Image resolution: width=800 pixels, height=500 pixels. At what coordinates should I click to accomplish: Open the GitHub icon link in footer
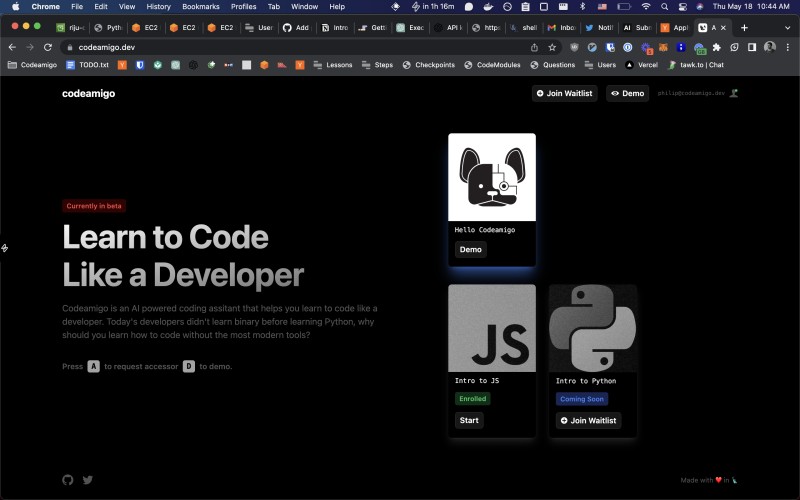pyautogui.click(x=68, y=480)
